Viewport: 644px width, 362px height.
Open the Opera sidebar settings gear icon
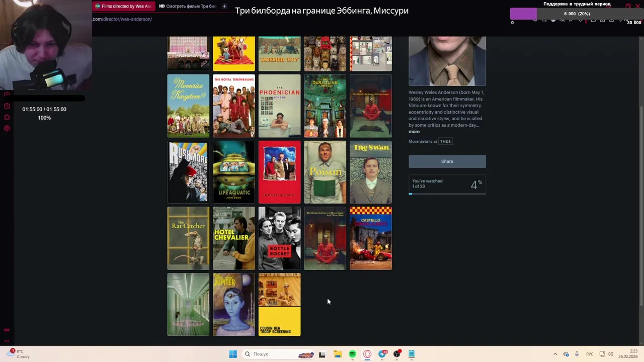coord(7,128)
